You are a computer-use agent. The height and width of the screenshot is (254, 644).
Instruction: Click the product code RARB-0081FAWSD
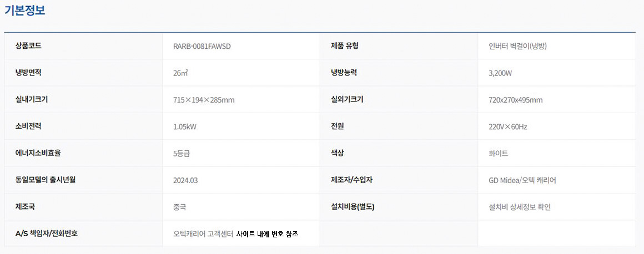(202, 46)
